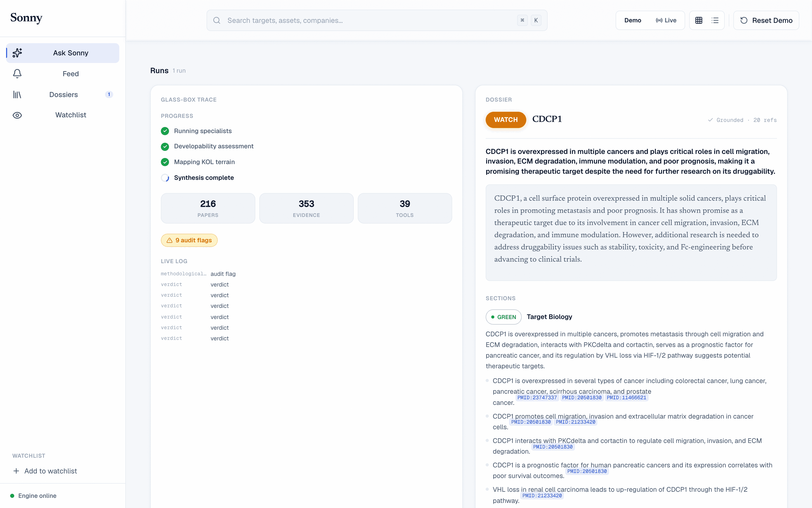
Task: Click the Runs heading
Action: click(x=159, y=71)
